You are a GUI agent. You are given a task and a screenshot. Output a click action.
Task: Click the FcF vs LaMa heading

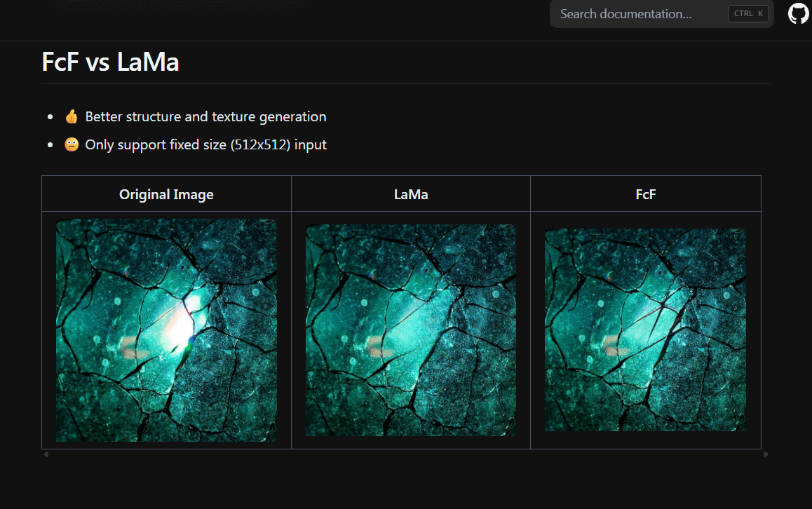click(x=110, y=62)
